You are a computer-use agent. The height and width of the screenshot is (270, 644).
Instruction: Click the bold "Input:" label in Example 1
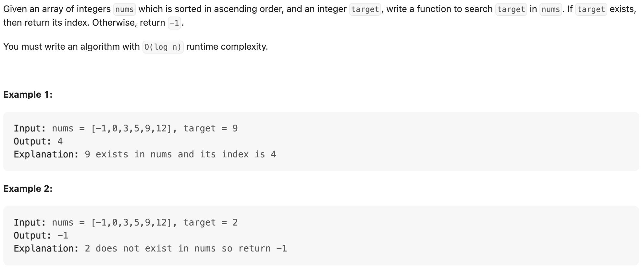30,129
